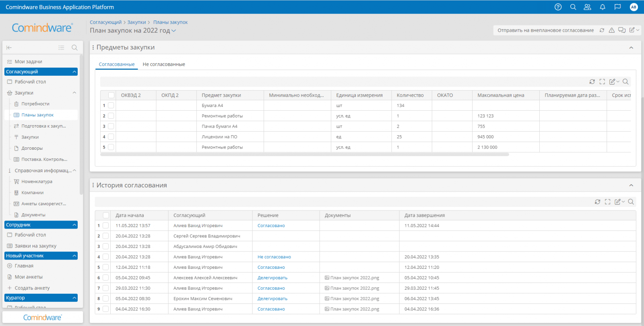This screenshot has height=326, width=644.
Task: Switch to the Не согласованные tab
Action: pyautogui.click(x=164, y=64)
